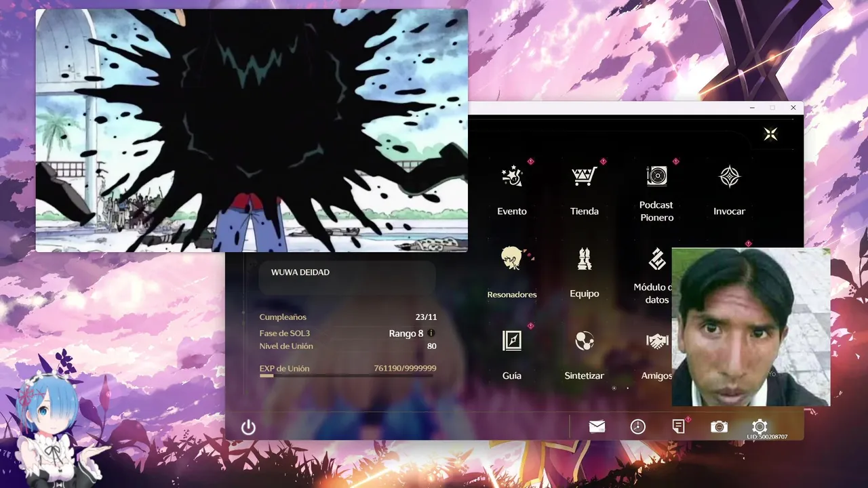Click the 761190/9999999 EXP value
Image resolution: width=868 pixels, height=488 pixels.
pos(405,369)
